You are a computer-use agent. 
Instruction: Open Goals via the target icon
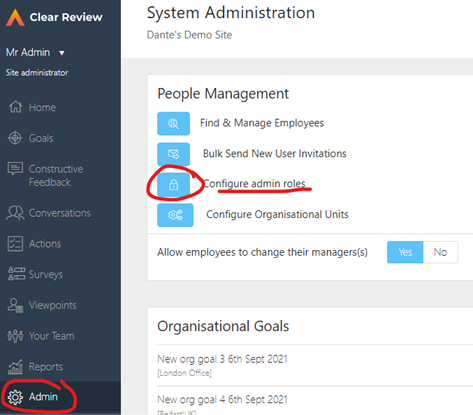[15, 138]
